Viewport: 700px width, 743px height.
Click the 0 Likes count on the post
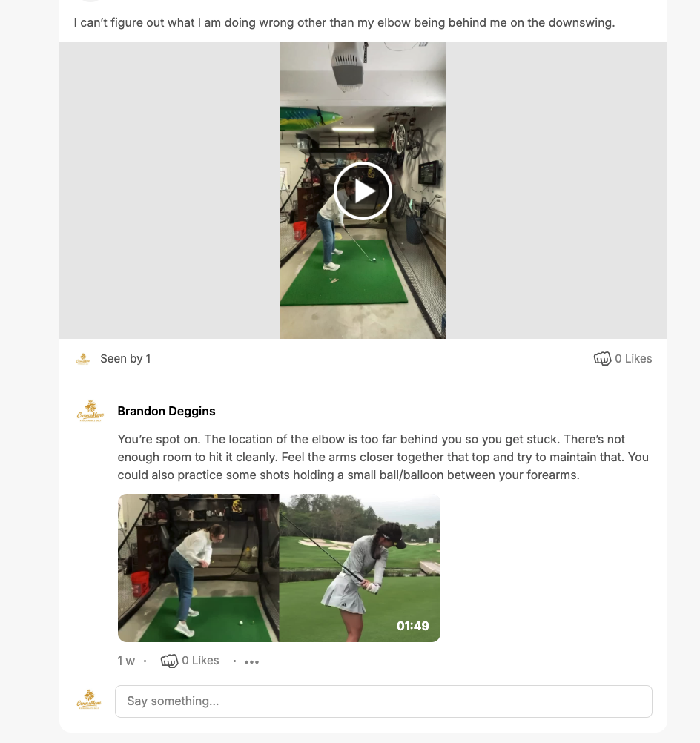pyautogui.click(x=633, y=359)
